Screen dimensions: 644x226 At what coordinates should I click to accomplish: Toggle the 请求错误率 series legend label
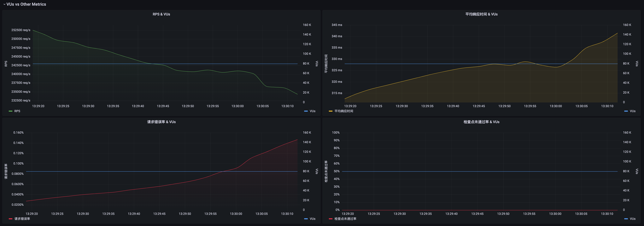(22, 219)
